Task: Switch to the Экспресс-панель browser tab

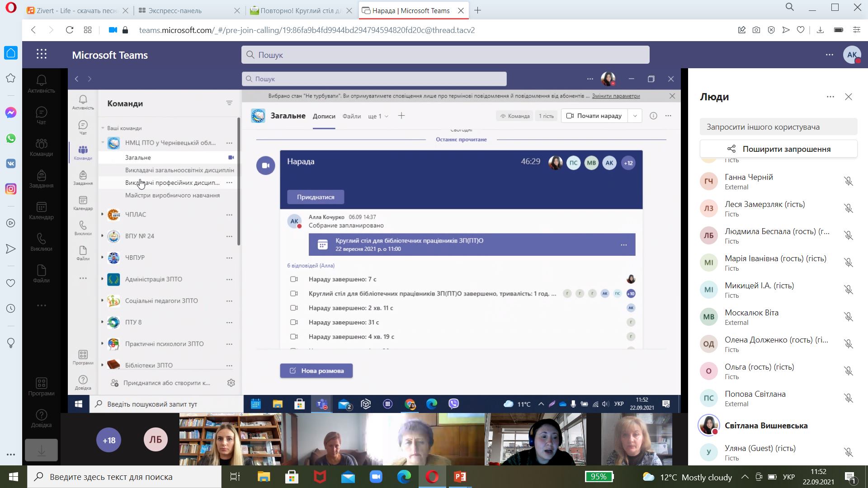Action: coord(175,10)
